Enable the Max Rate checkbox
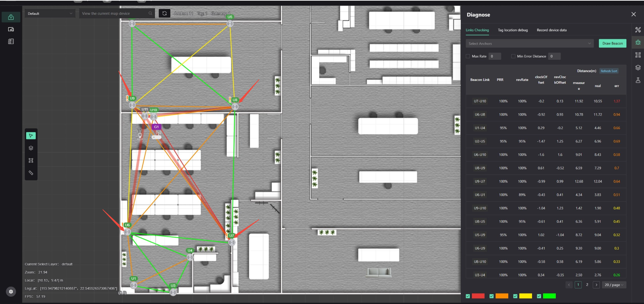The image size is (644, 304). coord(468,56)
